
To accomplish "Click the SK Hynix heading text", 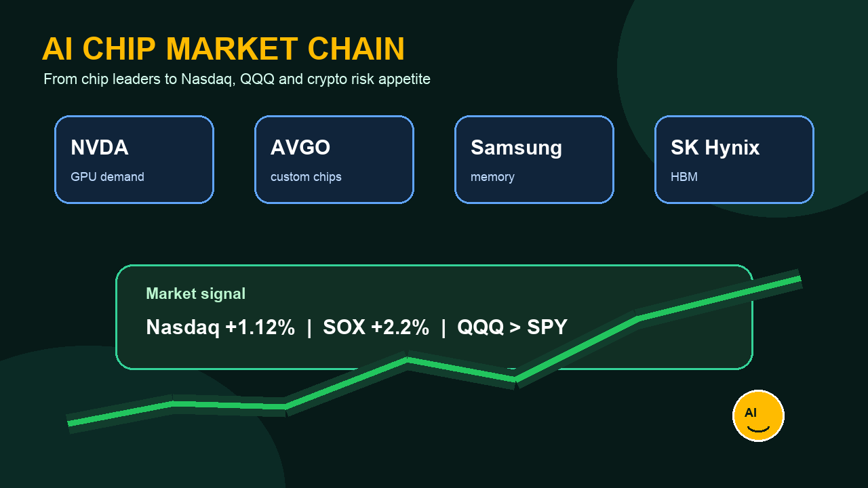I will [x=715, y=148].
